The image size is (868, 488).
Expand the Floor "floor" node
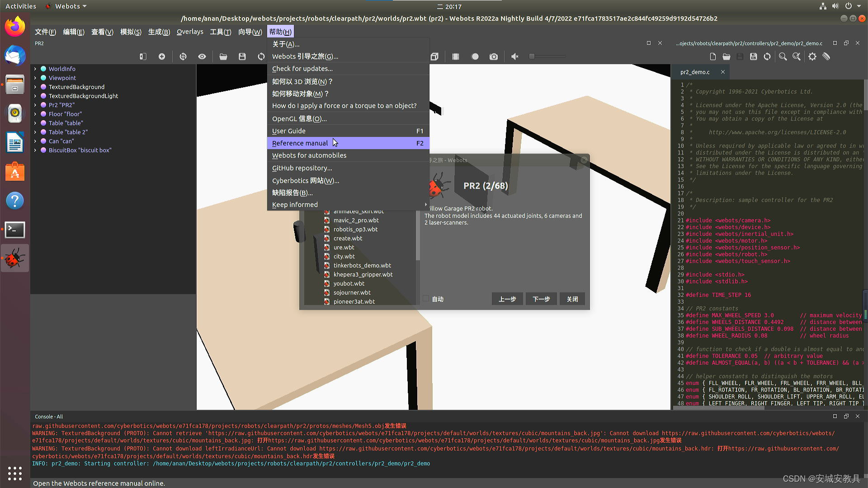(x=35, y=114)
